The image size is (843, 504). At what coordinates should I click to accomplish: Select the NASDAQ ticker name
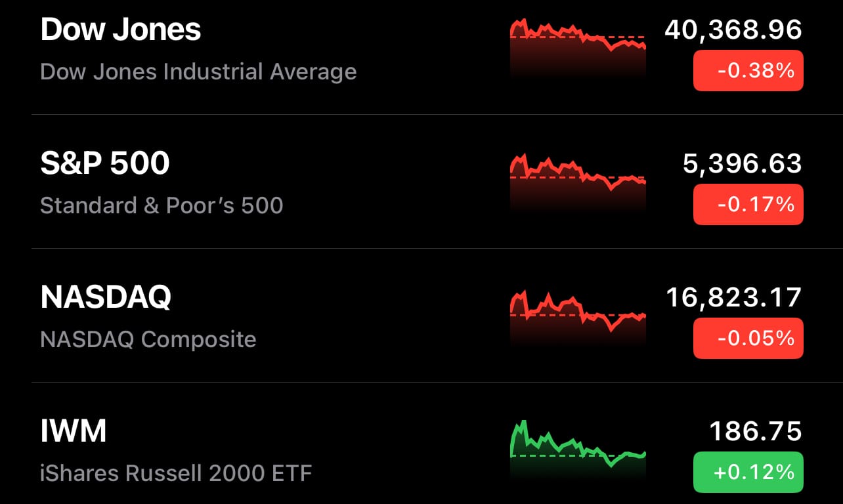coord(106,297)
